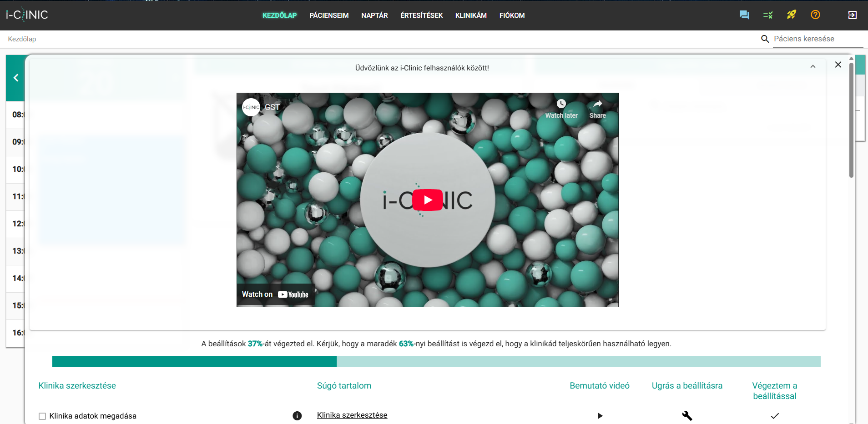The image size is (868, 424).
Task: Open the help question mark icon
Action: point(815,15)
